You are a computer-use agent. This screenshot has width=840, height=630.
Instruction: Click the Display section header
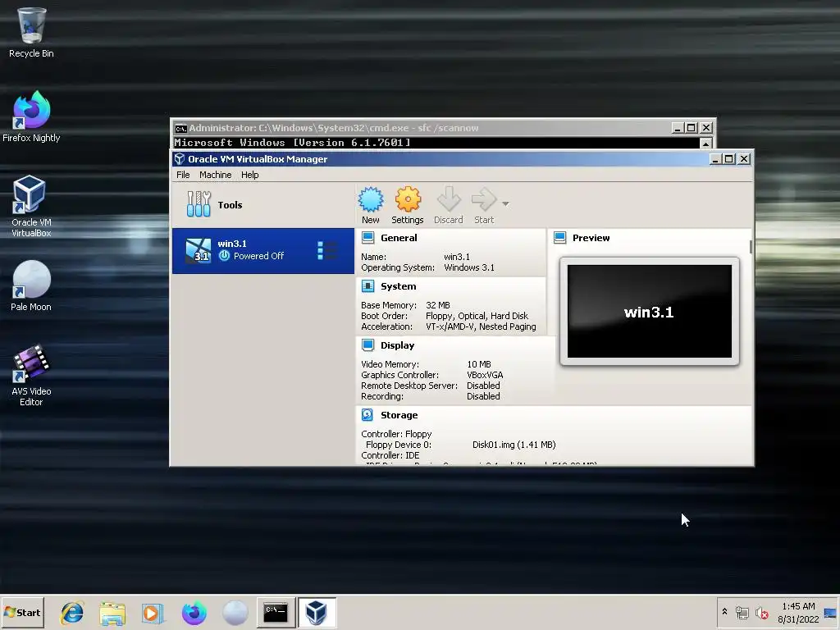click(398, 345)
